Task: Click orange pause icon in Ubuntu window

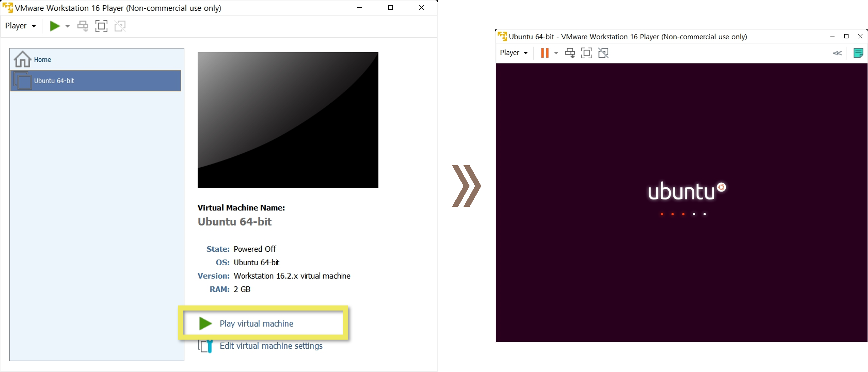Action: tap(545, 53)
